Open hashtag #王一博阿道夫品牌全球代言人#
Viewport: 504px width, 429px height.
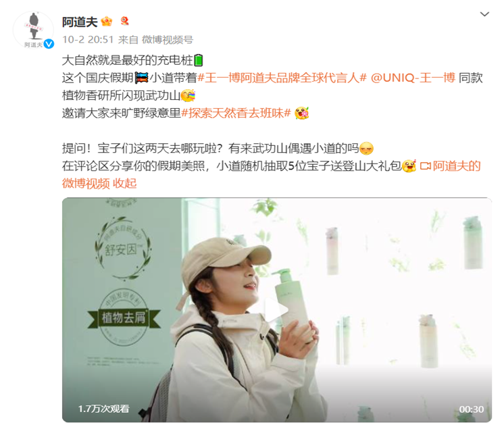tap(282, 78)
